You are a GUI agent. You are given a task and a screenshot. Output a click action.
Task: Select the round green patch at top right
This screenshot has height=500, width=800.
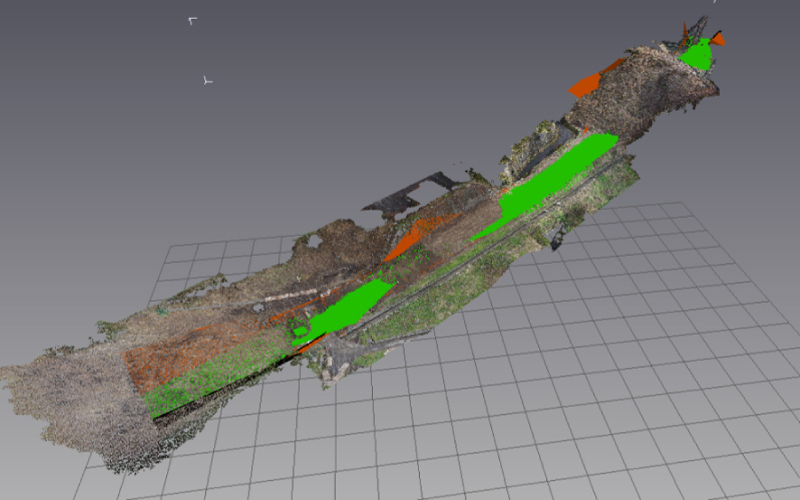point(698,56)
